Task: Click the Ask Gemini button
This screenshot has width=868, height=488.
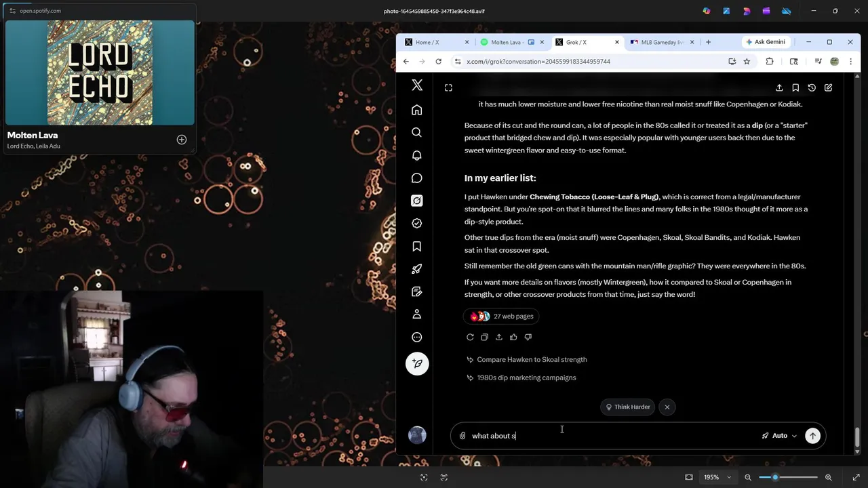Action: tap(765, 42)
